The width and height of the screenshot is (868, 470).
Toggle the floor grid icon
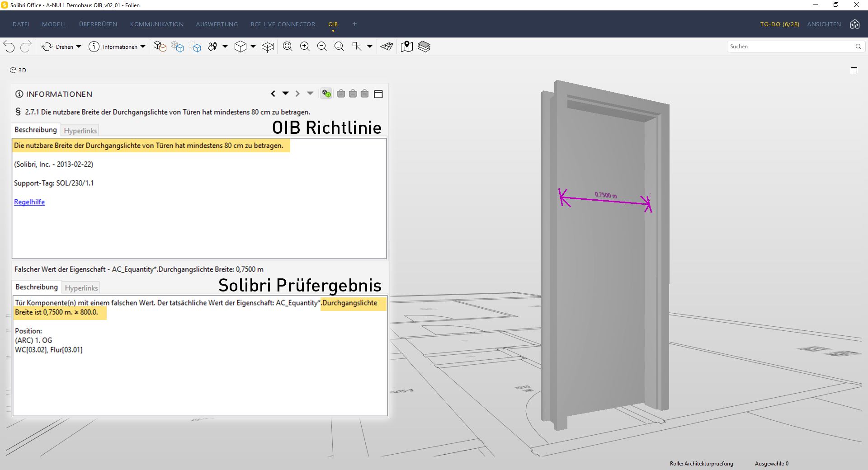tap(387, 47)
